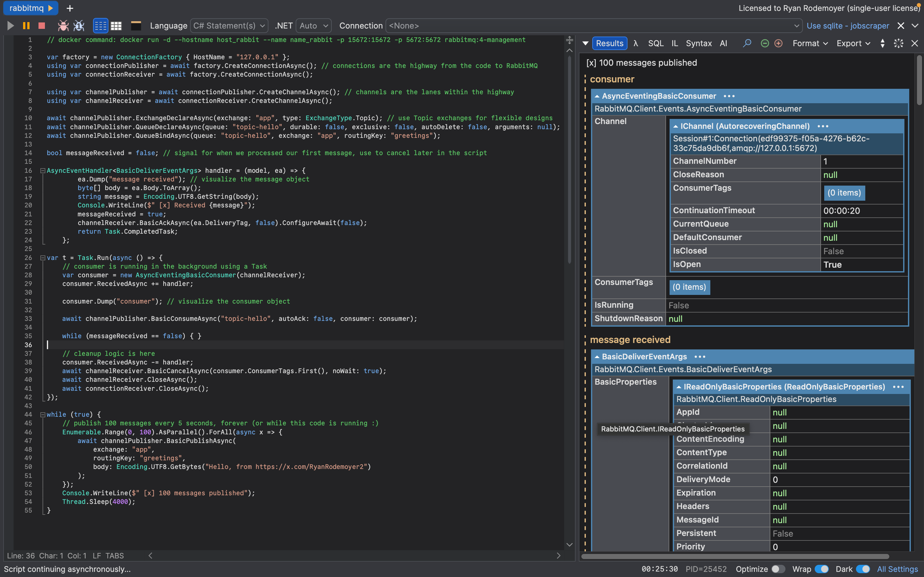
Task: Switch results to data grids view
Action: tap(116, 26)
